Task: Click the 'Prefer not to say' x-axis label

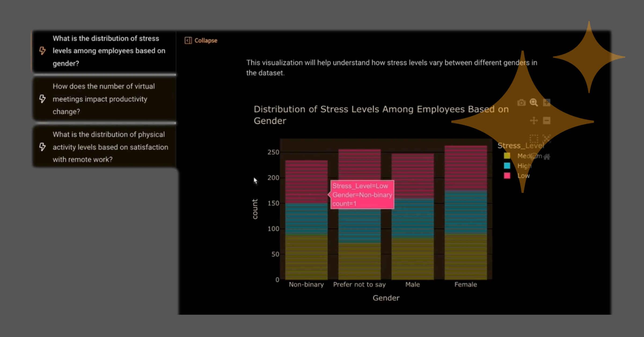Action: (x=359, y=285)
